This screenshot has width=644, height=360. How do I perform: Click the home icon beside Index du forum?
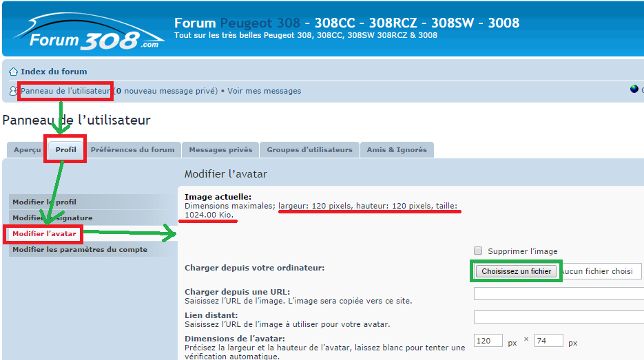coord(13,72)
